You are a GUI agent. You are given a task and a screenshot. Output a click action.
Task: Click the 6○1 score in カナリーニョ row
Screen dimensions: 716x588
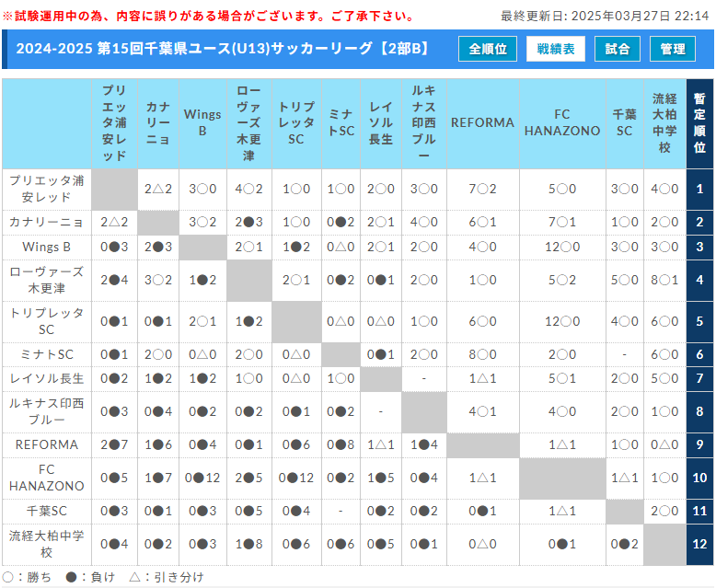pyautogui.click(x=482, y=223)
